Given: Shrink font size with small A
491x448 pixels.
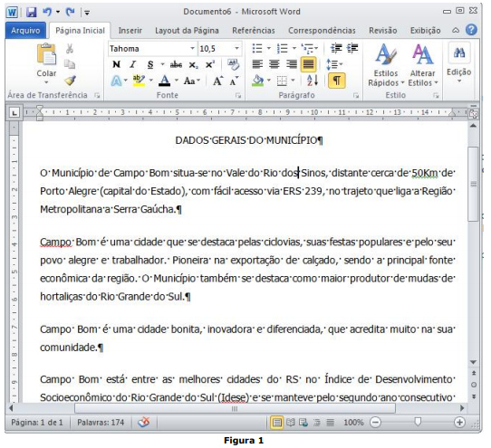Looking at the screenshot, I should 234,81.
